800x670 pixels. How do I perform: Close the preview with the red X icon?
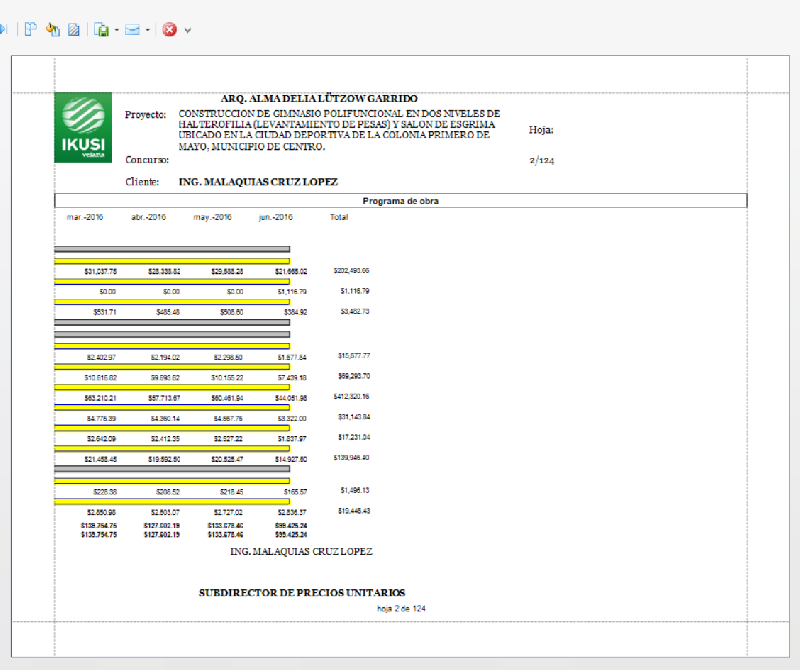click(x=169, y=30)
